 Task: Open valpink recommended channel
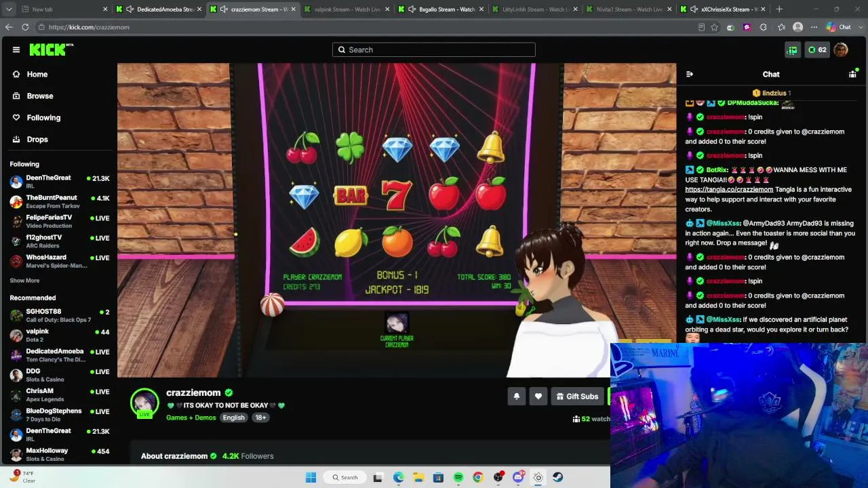pyautogui.click(x=60, y=335)
